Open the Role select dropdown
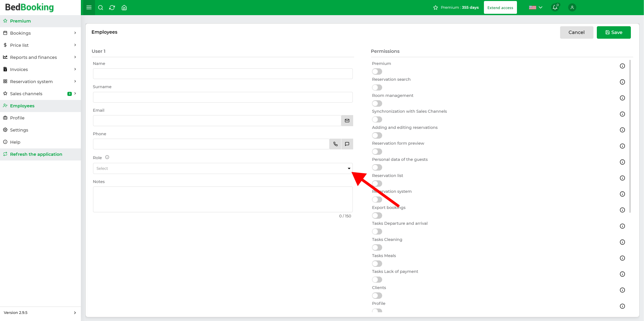The width and height of the screenshot is (644, 321). [223, 168]
